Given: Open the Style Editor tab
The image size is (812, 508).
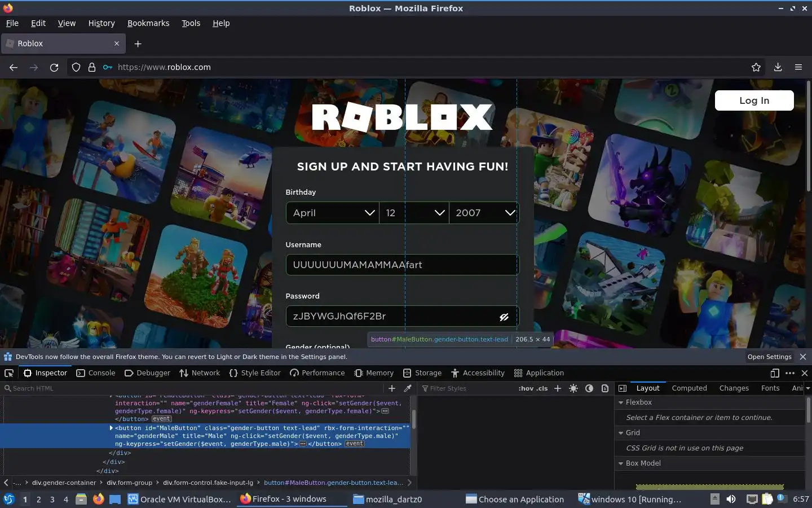Looking at the screenshot, I should click(255, 373).
